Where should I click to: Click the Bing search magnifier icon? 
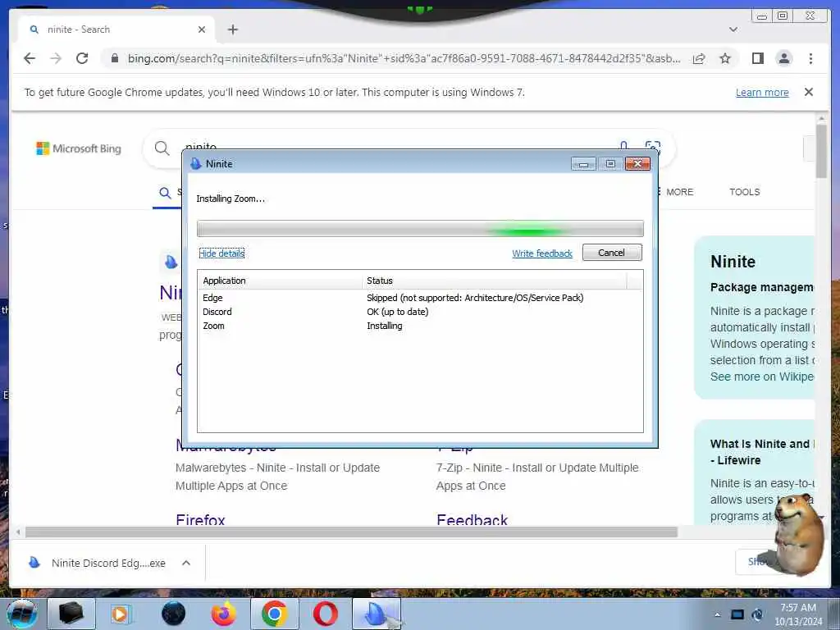click(x=162, y=148)
